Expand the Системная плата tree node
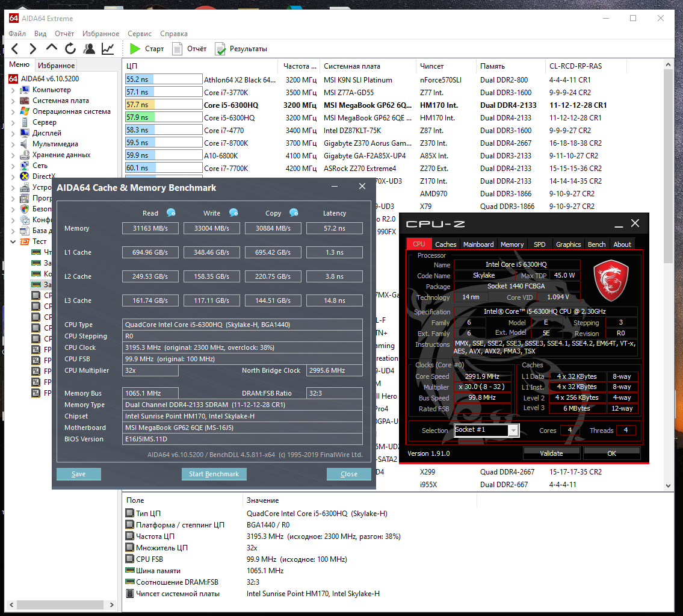 pos(13,101)
